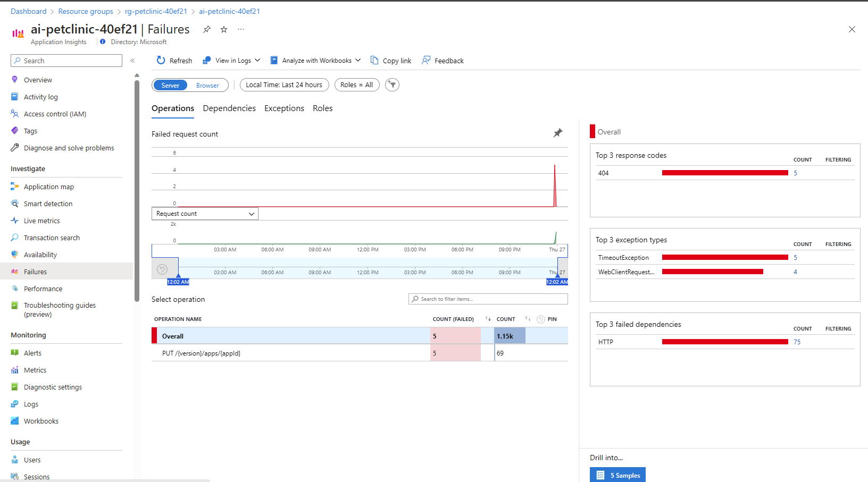This screenshot has width=868, height=482.
Task: Switch view toggle to Browser
Action: click(207, 85)
